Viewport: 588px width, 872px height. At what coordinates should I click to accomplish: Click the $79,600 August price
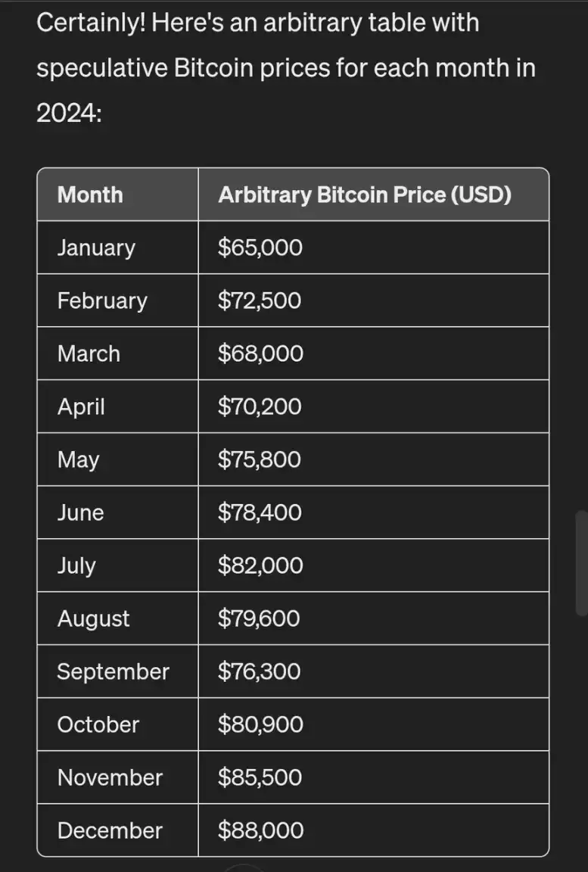tap(259, 618)
